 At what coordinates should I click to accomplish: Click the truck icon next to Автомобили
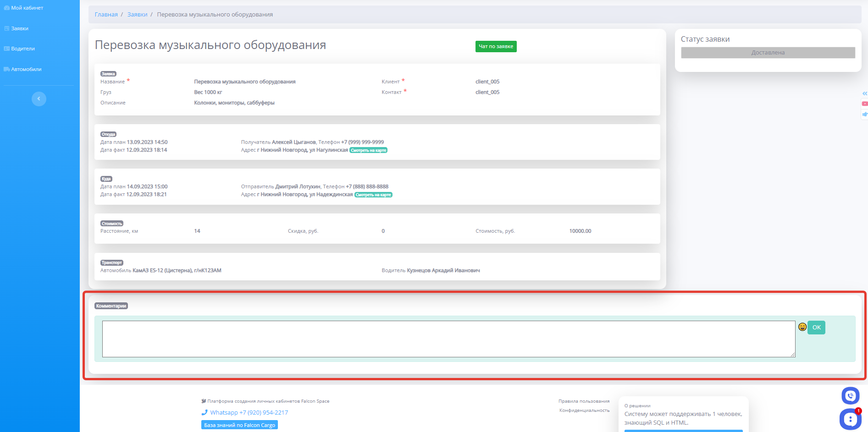6,69
